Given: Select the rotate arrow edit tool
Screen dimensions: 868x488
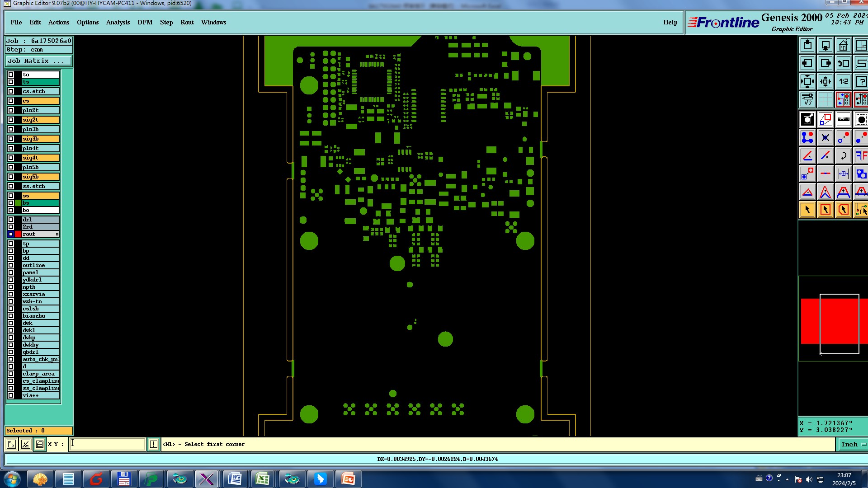Looking at the screenshot, I should click(x=843, y=156).
